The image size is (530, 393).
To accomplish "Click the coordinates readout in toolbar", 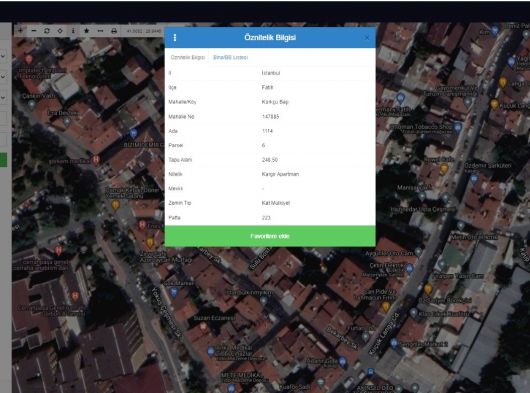I will tap(144, 31).
